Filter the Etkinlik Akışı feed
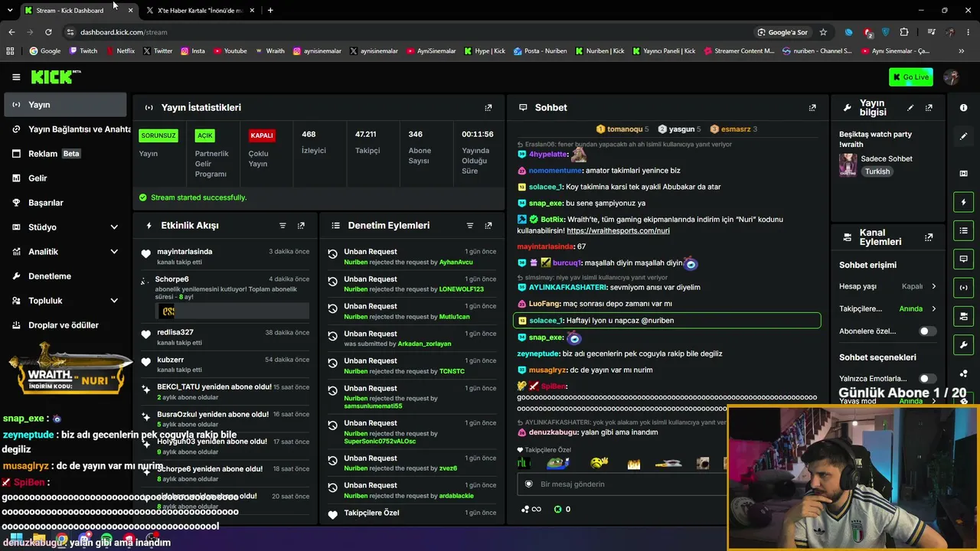This screenshot has width=980, height=551. (x=283, y=226)
